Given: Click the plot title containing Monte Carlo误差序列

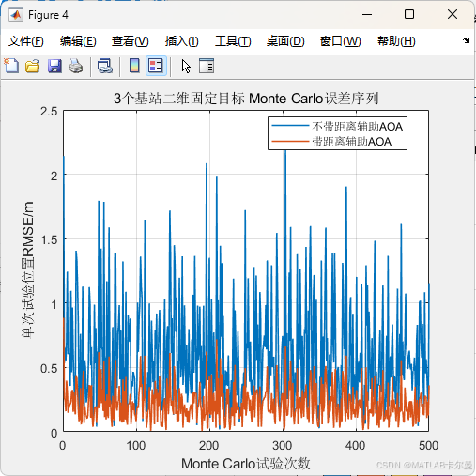Looking at the screenshot, I should tap(246, 99).
